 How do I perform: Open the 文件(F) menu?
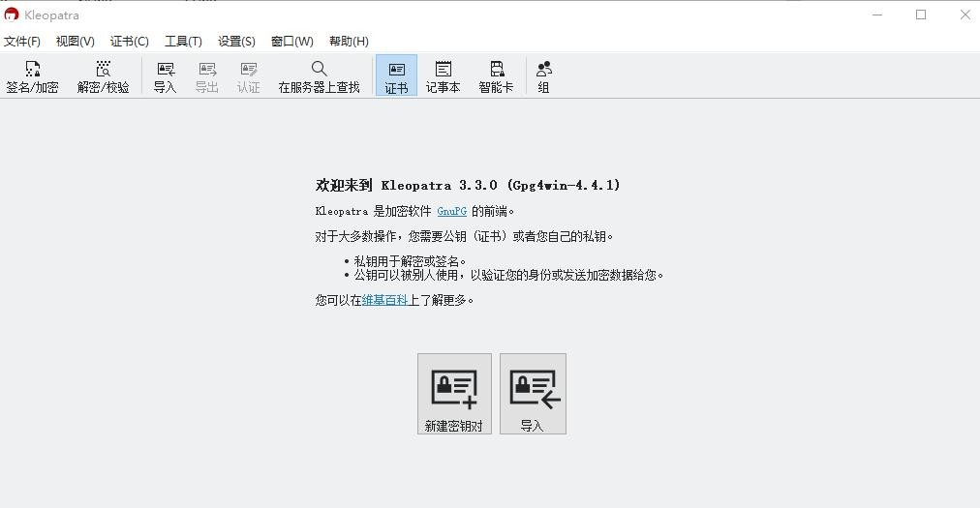click(22, 42)
